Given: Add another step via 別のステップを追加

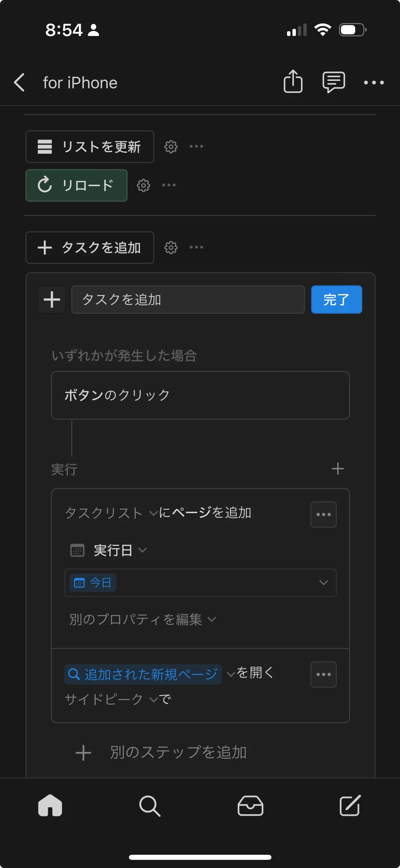Looking at the screenshot, I should [x=161, y=752].
